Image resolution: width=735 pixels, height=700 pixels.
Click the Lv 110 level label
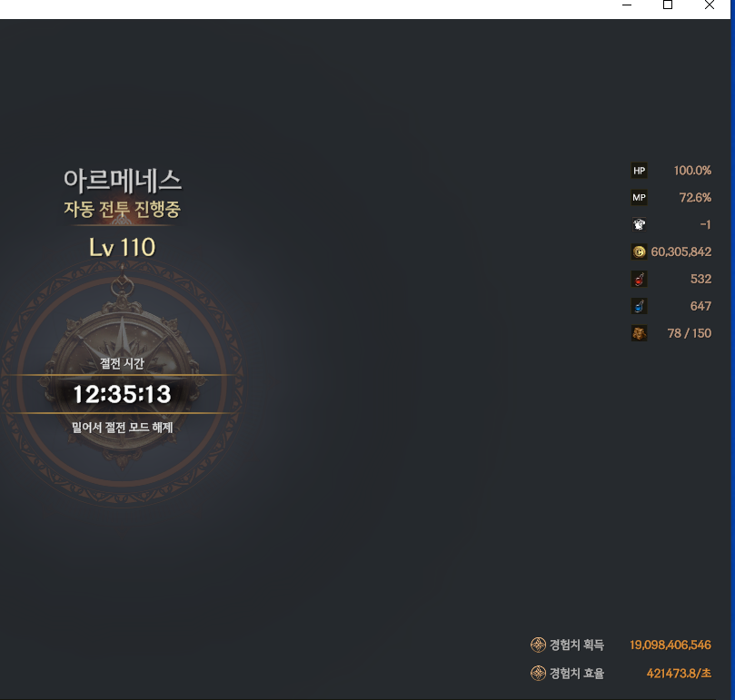tap(122, 247)
